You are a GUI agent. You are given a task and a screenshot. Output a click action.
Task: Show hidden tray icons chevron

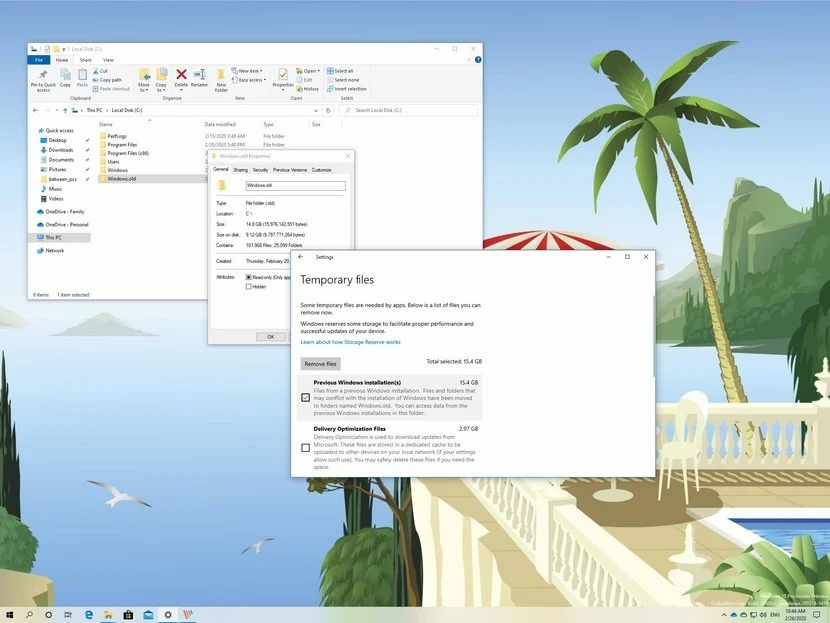724,615
